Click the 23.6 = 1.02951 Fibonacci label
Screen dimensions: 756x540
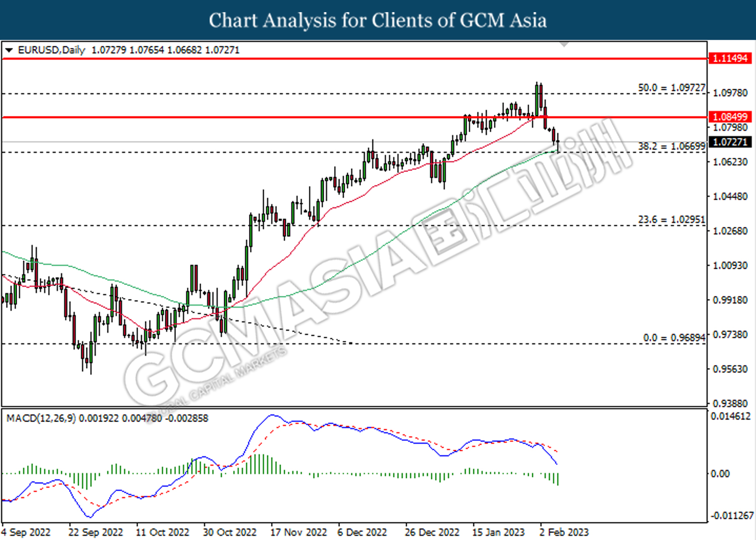(672, 220)
